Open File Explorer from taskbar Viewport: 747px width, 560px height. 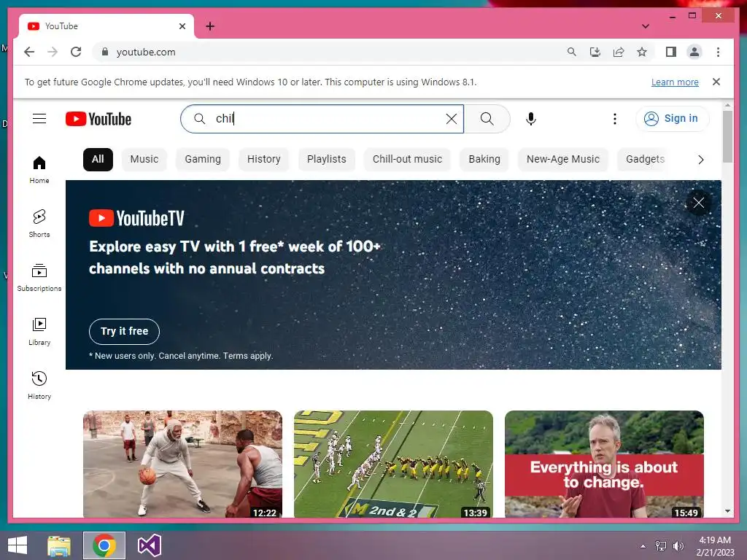click(x=59, y=545)
